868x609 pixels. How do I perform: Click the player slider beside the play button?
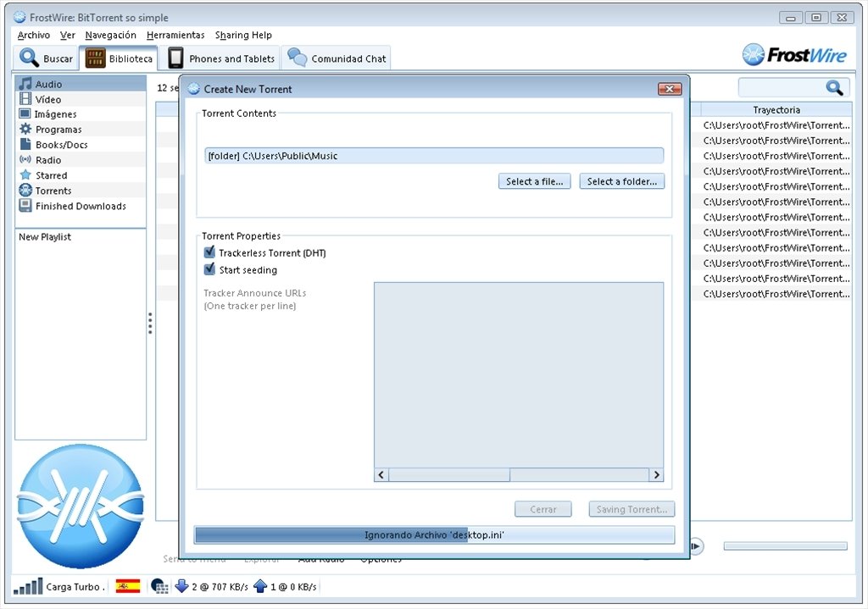coord(786,546)
